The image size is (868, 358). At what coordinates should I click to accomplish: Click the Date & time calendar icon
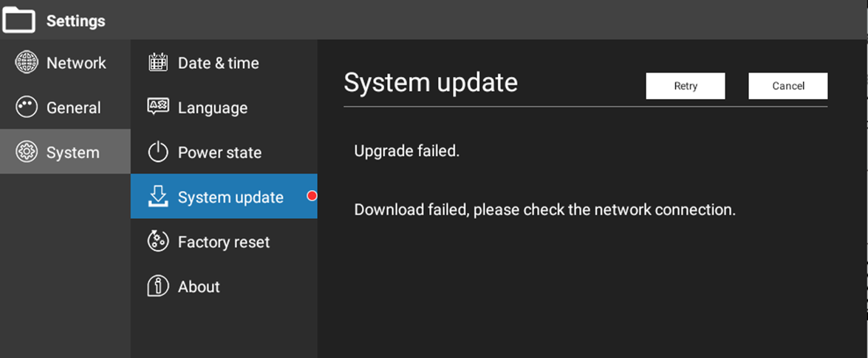(x=158, y=63)
